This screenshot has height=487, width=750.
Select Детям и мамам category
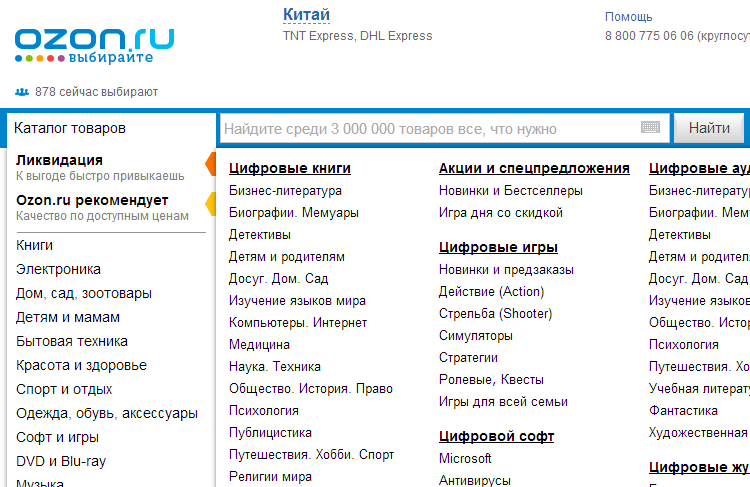(68, 317)
